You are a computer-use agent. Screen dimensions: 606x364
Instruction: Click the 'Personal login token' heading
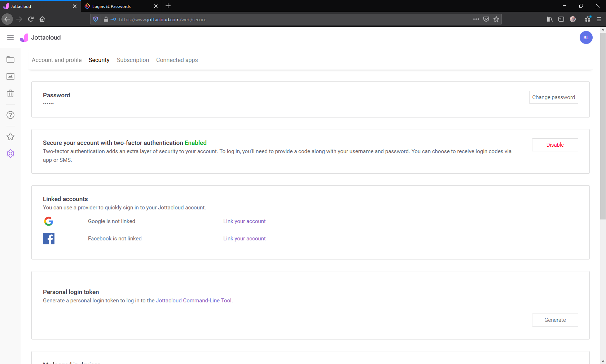click(x=71, y=292)
